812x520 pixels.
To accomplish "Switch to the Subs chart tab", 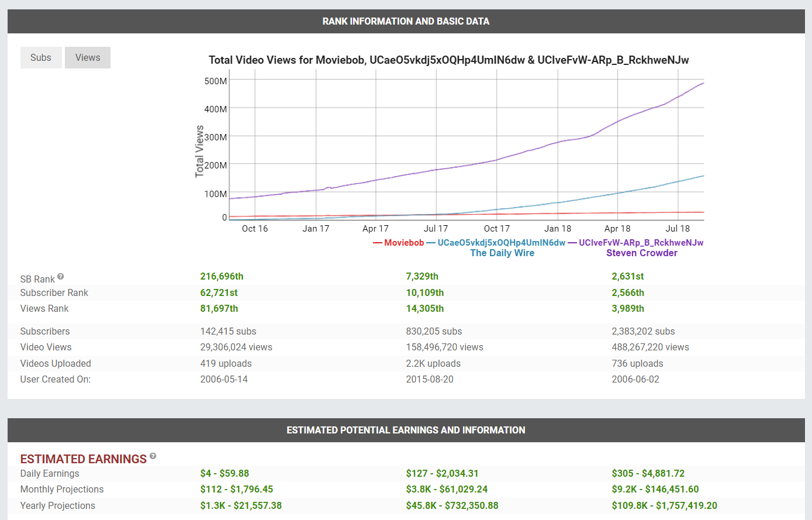I will (x=41, y=57).
